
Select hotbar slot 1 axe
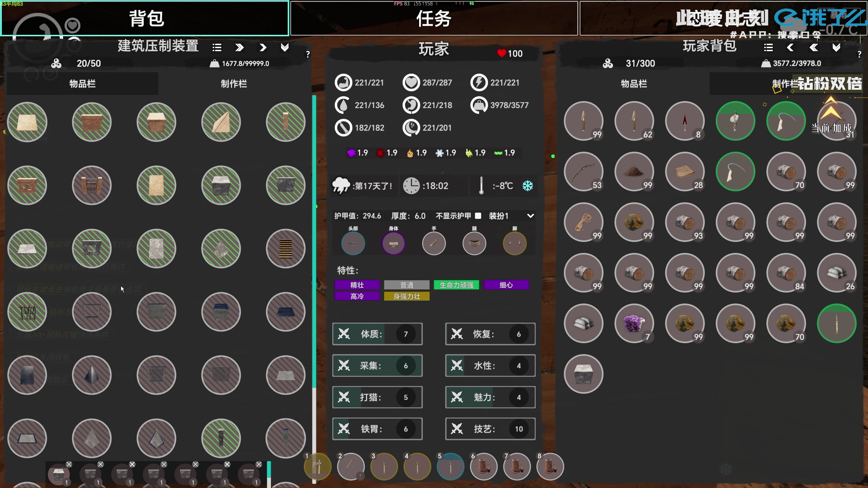click(317, 467)
